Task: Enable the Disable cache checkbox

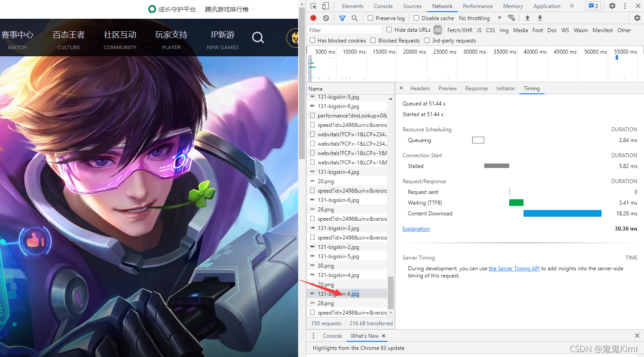Action: click(416, 18)
